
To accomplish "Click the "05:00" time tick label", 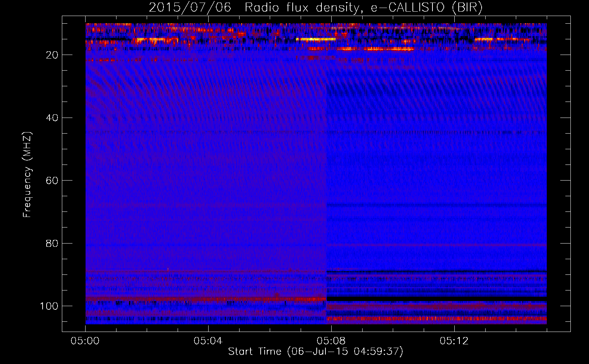I will (85, 341).
